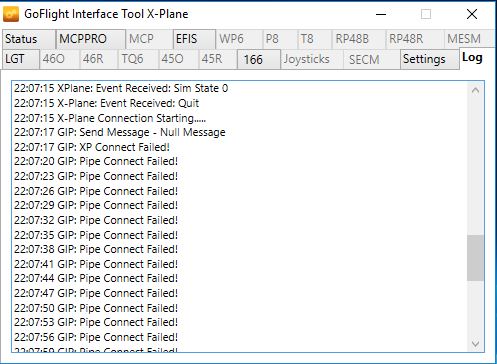Click the GoFlight app icon in title bar
This screenshot has height=364, width=497.
[11, 14]
